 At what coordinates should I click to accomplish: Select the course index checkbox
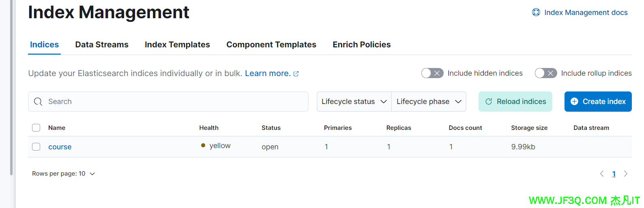36,147
